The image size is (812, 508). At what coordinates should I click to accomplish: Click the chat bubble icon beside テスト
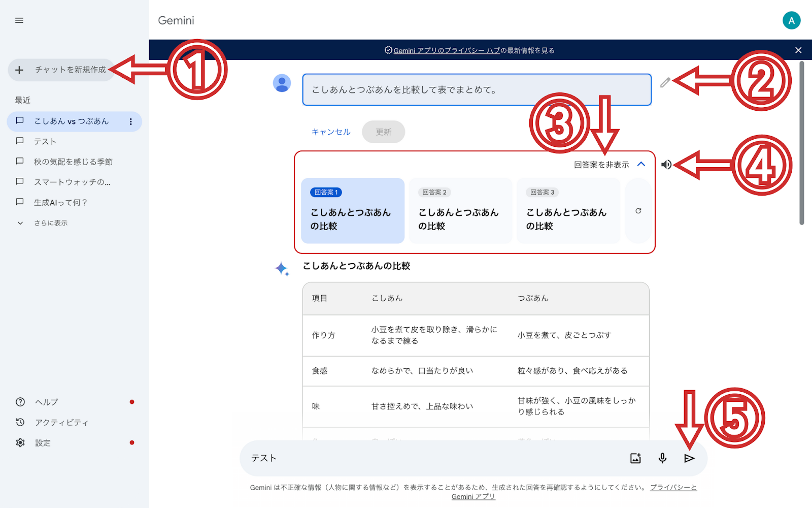20,141
